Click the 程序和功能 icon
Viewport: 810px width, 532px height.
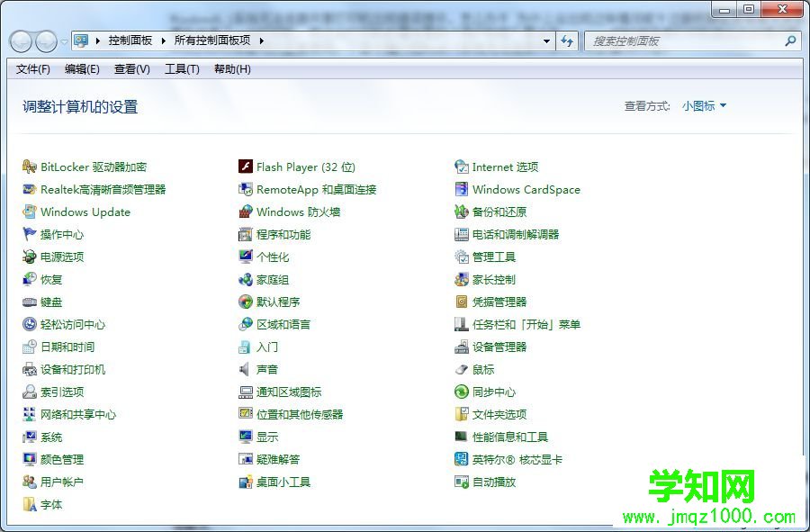tap(246, 234)
